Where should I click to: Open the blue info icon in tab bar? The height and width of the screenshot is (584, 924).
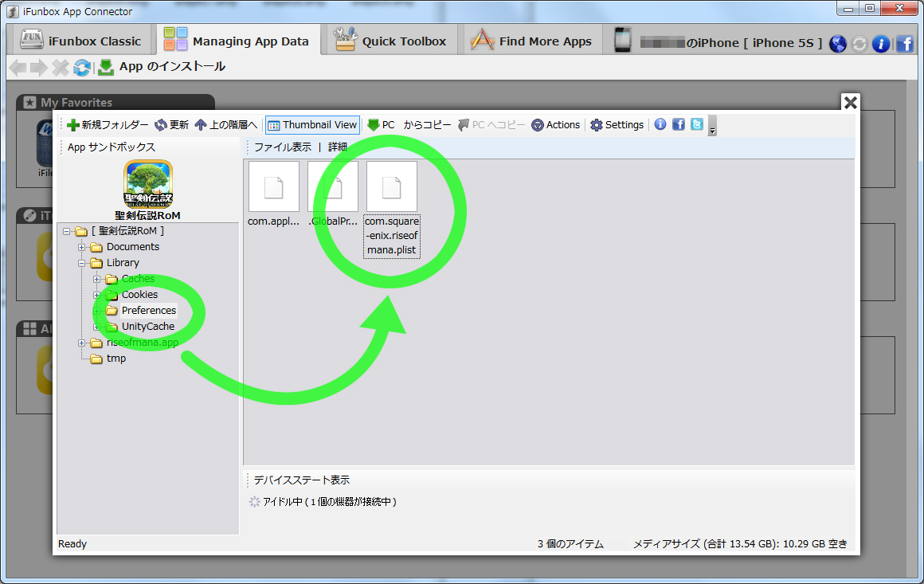(x=881, y=44)
